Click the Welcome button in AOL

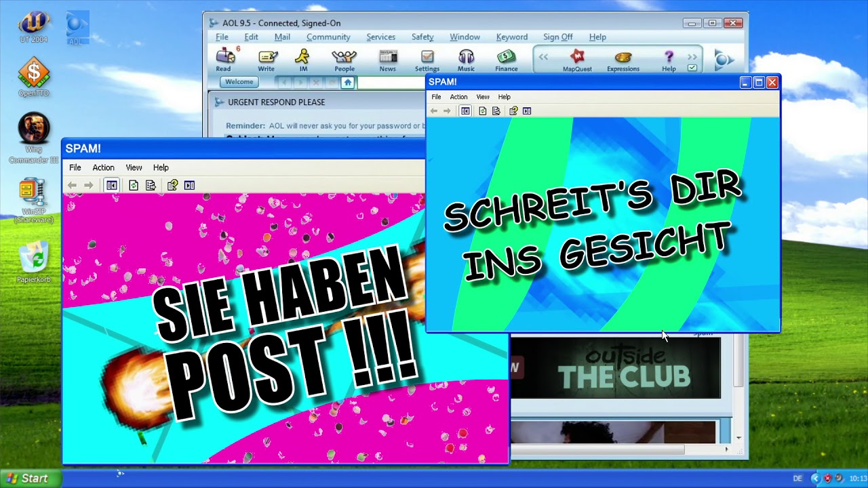click(x=239, y=82)
